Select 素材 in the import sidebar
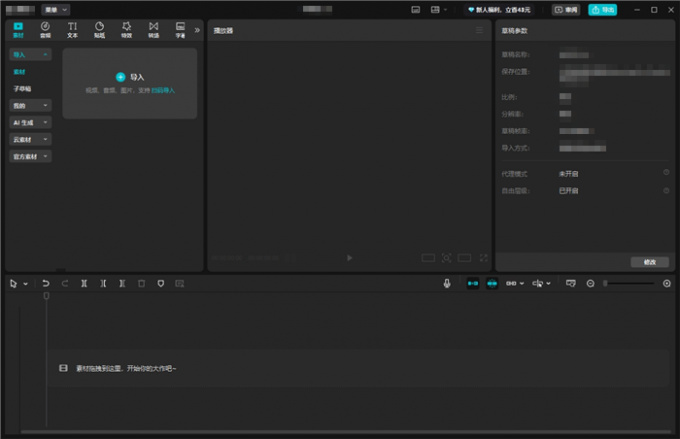Screen dimensions: 680x439 pyautogui.click(x=20, y=72)
